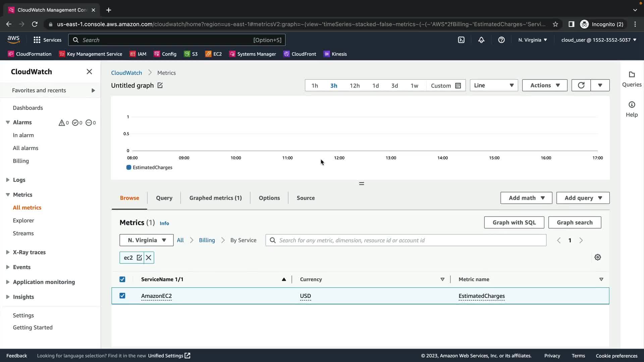This screenshot has width=644, height=362.
Task: Switch to the Graphed metrics (1) tab
Action: [215, 198]
